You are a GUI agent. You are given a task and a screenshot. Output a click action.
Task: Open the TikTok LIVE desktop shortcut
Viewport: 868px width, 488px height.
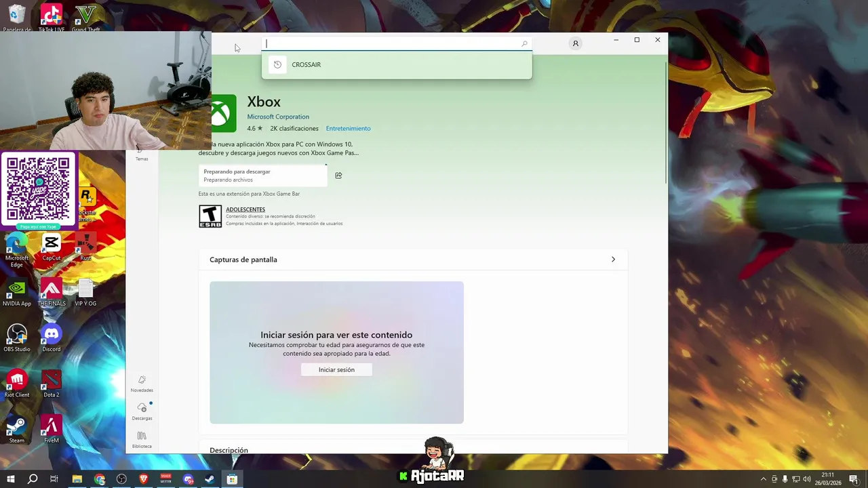(x=52, y=18)
